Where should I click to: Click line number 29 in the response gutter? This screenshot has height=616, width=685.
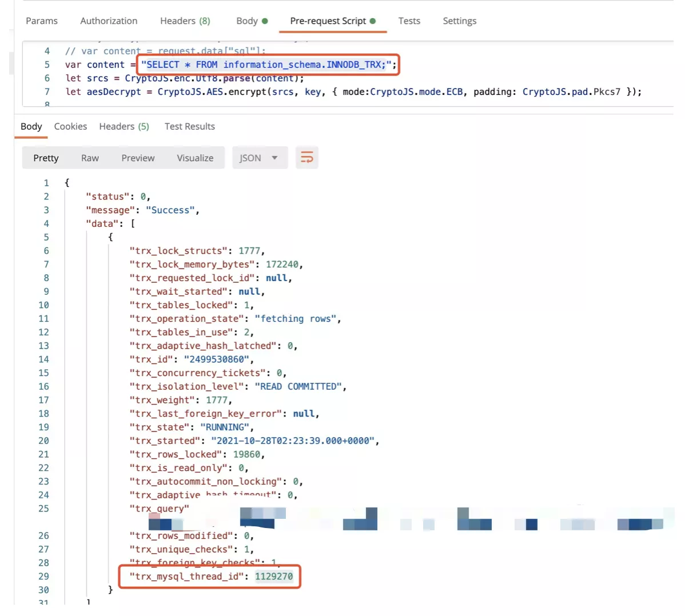[43, 576]
